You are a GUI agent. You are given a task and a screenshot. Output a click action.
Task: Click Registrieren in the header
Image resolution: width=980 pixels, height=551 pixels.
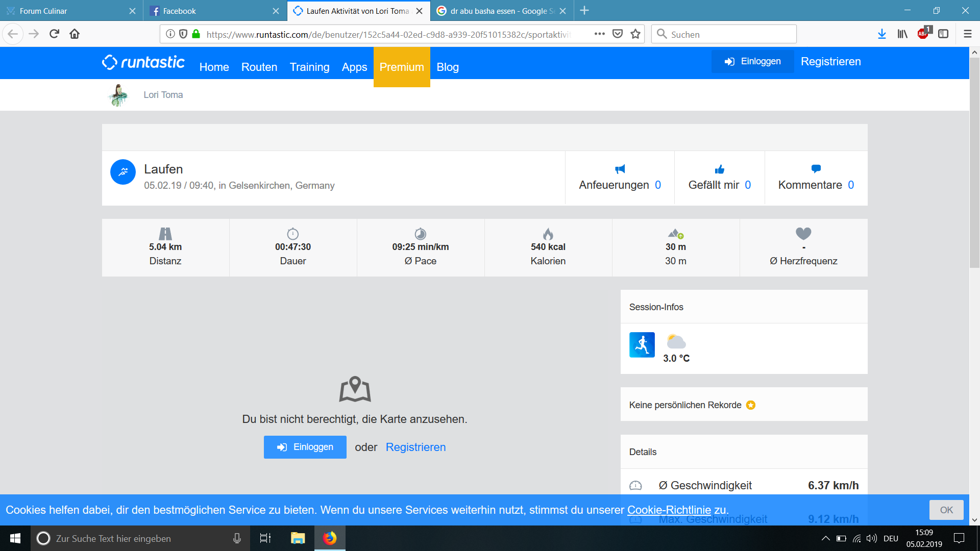coord(830,61)
